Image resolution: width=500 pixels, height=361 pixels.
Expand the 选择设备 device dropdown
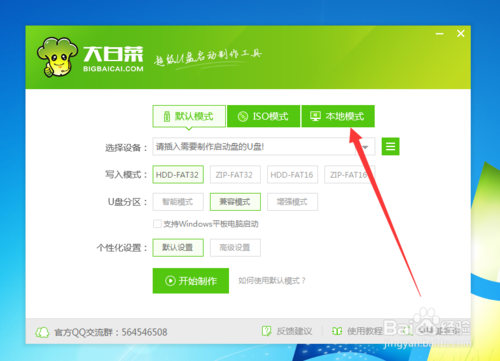point(365,147)
